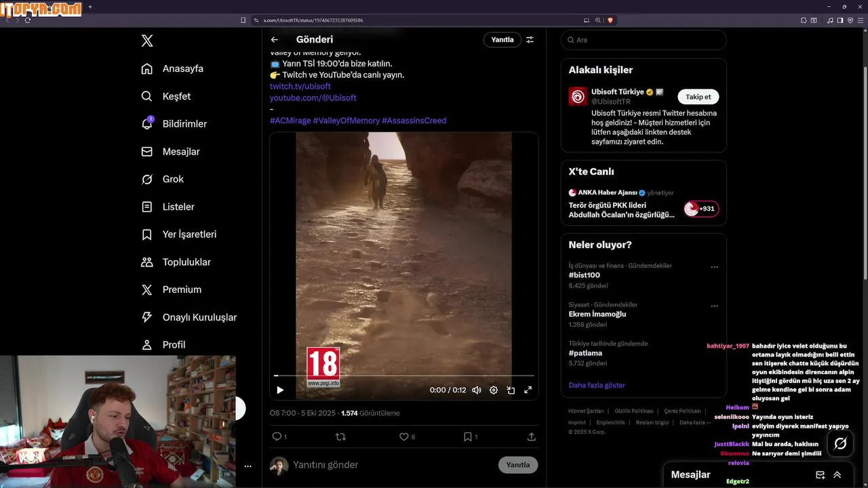The width and height of the screenshot is (868, 488).
Task: Share the post
Action: tap(532, 436)
